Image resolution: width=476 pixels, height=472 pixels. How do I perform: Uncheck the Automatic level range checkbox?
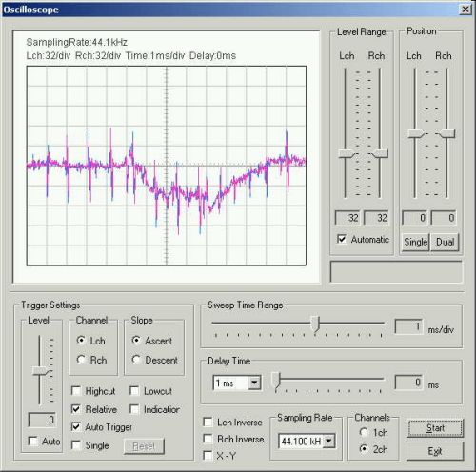point(342,239)
